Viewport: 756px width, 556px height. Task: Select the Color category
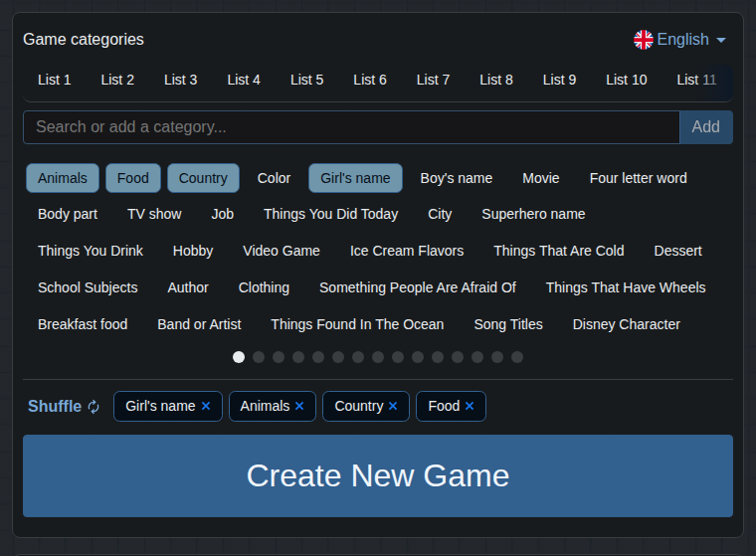coord(274,178)
